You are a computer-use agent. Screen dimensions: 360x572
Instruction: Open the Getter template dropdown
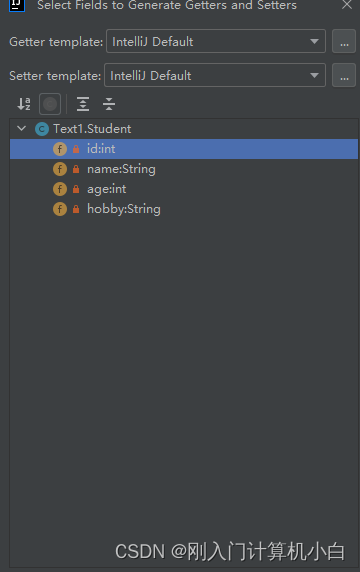216,41
